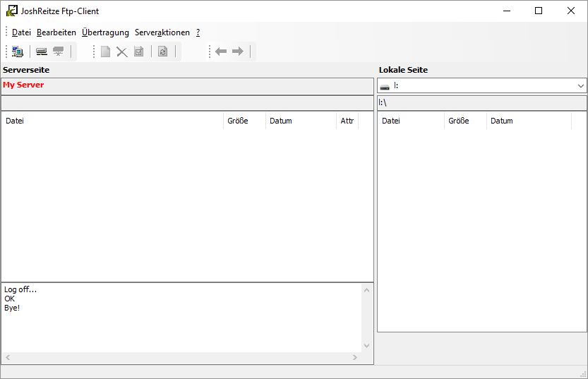Open the Serveraktionen menu
Viewport: 588px width, 379px height.
(x=162, y=32)
